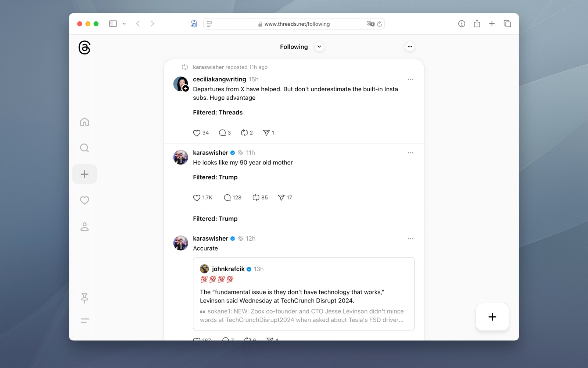Follow ceciliakangwriting via avatar plus badge
This screenshot has height=368, width=588.
[x=186, y=88]
